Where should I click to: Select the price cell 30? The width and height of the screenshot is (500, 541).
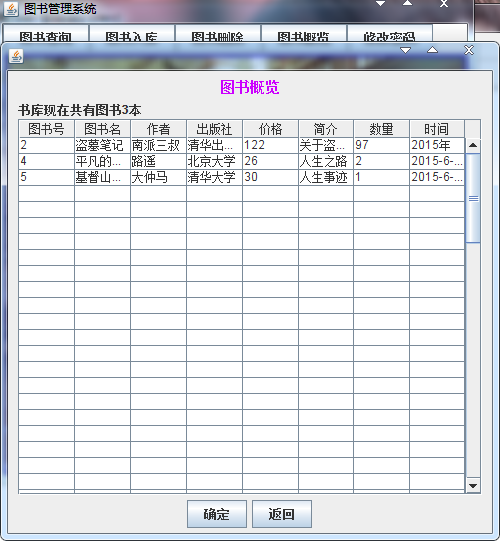271,177
